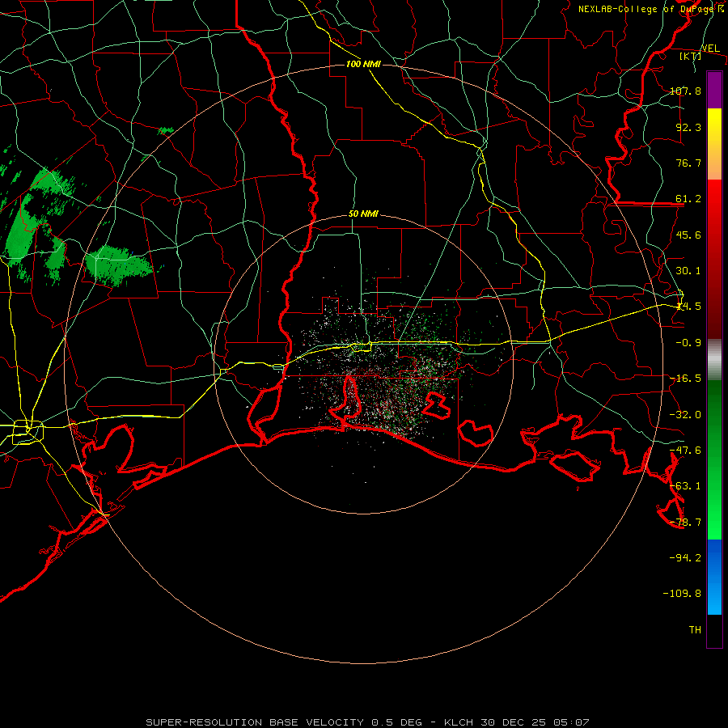Screen dimensions: 728x728
Task: Pick the black TH color bar segment
Action: point(714,630)
